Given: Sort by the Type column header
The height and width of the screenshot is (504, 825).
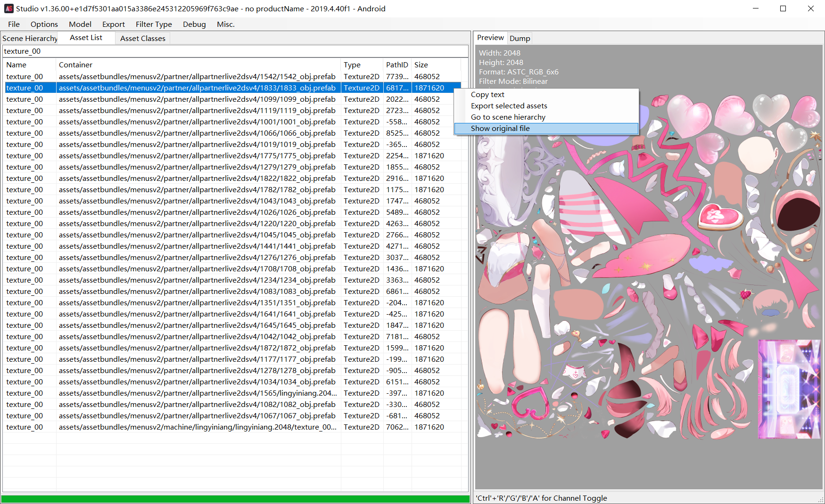Looking at the screenshot, I should [362, 65].
